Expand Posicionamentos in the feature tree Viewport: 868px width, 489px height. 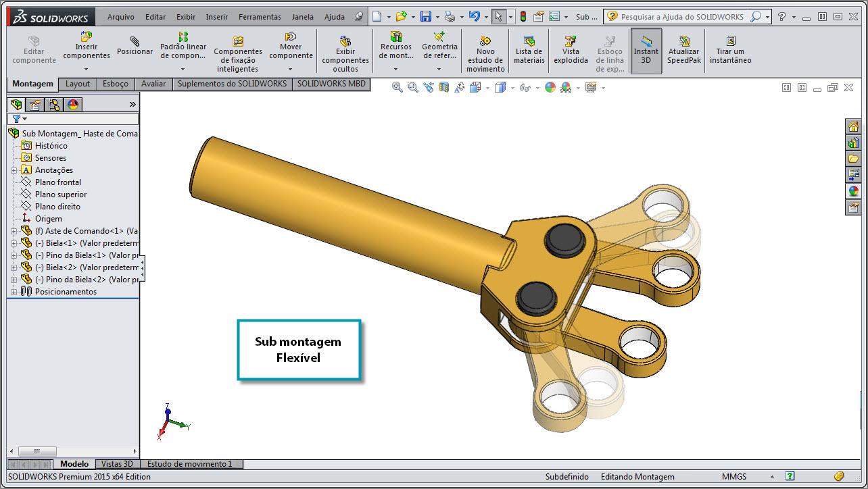tap(13, 290)
